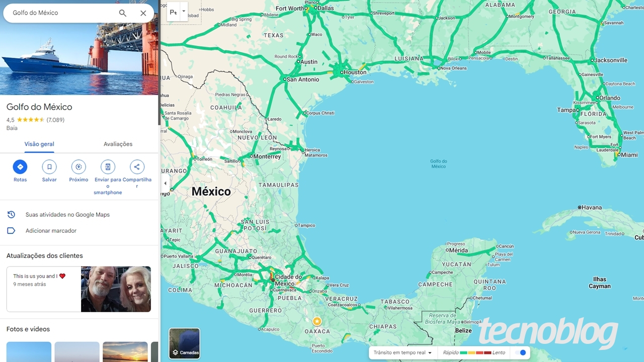Screen dimensions: 644x362
Task: Open Rotas directions button
Action: (x=20, y=167)
